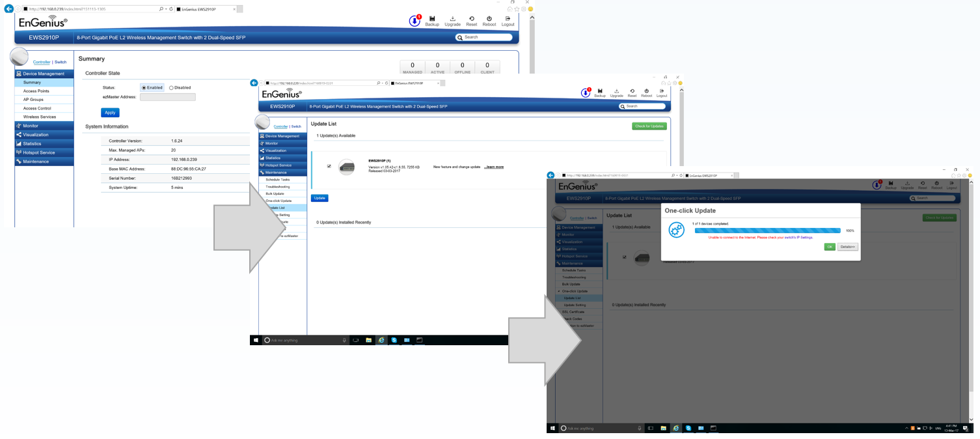The width and height of the screenshot is (980, 439).
Task: Click the serial number 16B212993
Action: pos(182,178)
